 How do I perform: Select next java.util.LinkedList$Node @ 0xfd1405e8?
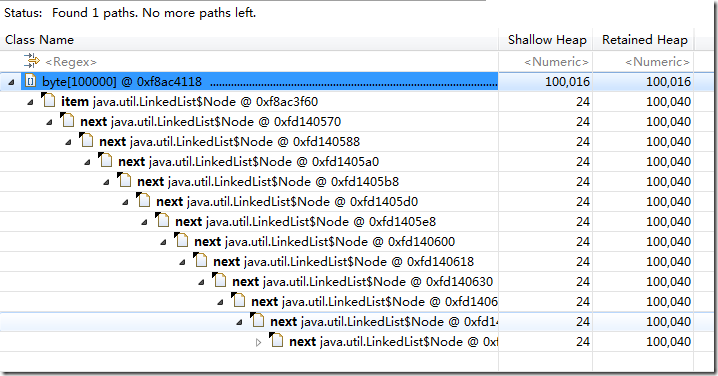point(305,222)
